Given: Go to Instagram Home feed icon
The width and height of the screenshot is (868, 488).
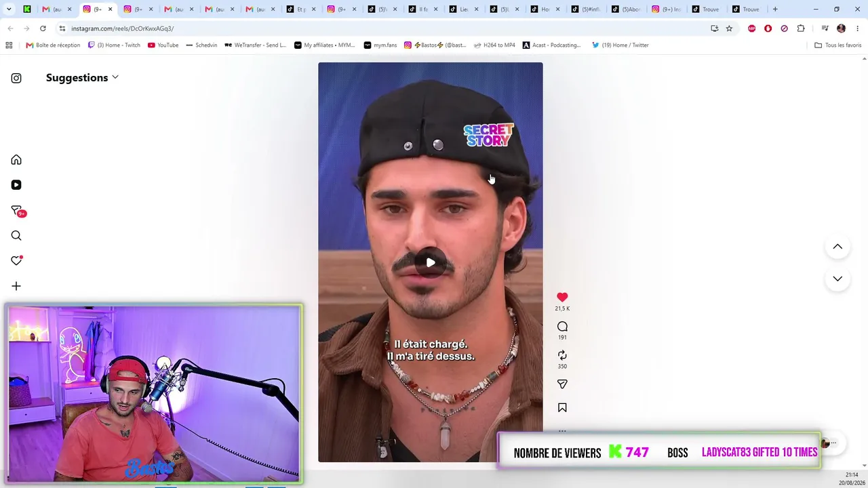Looking at the screenshot, I should pos(16,160).
